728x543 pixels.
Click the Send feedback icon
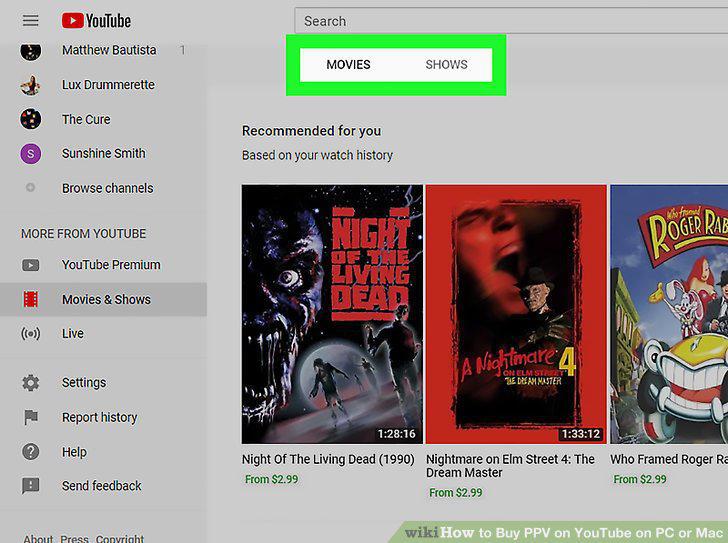pyautogui.click(x=31, y=486)
